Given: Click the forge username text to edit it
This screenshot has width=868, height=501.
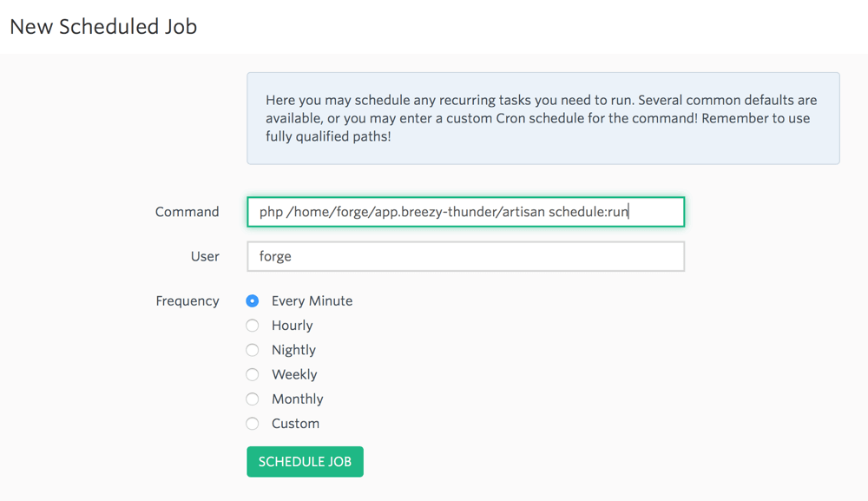Looking at the screenshot, I should tap(274, 256).
